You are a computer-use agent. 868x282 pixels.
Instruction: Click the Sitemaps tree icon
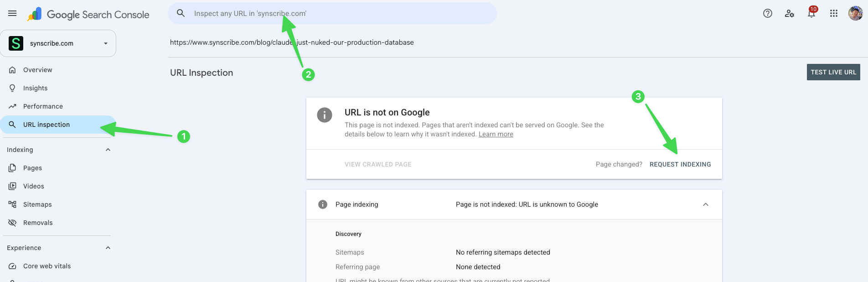coord(12,204)
